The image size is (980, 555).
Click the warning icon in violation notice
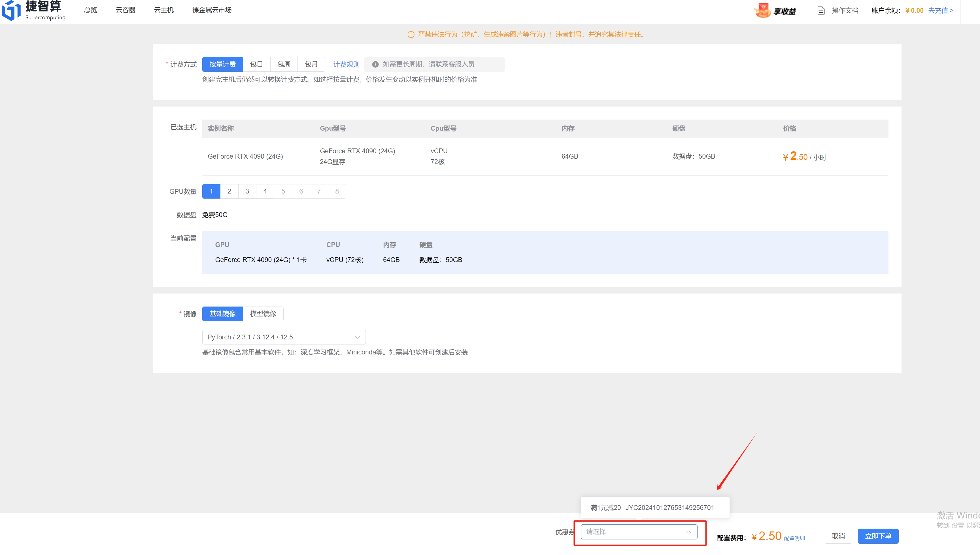click(x=411, y=35)
